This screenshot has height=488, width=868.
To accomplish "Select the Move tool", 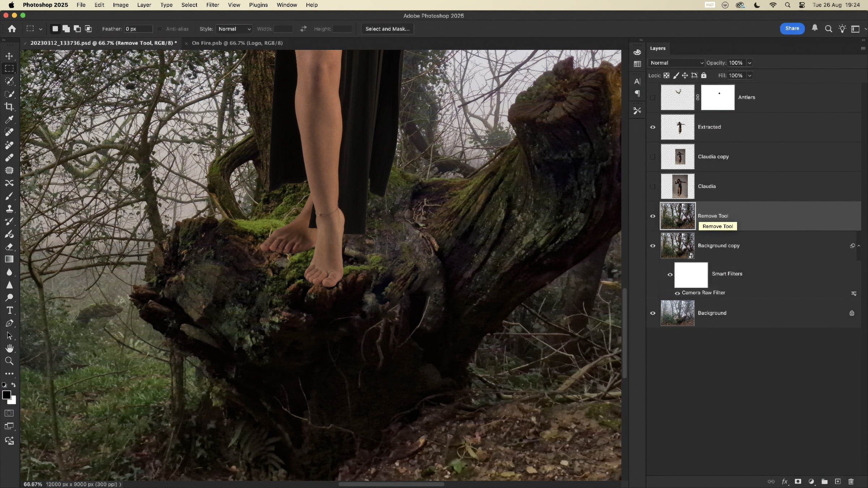I will pyautogui.click(x=9, y=56).
